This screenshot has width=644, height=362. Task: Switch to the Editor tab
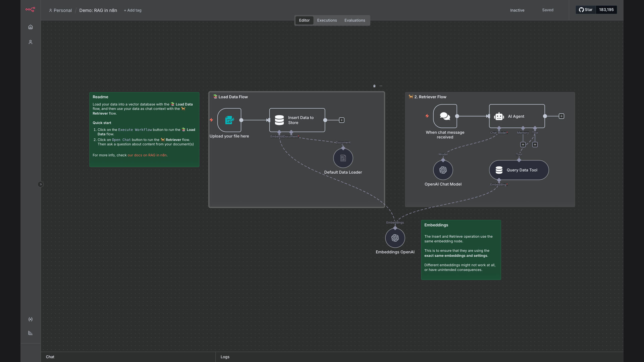point(304,20)
